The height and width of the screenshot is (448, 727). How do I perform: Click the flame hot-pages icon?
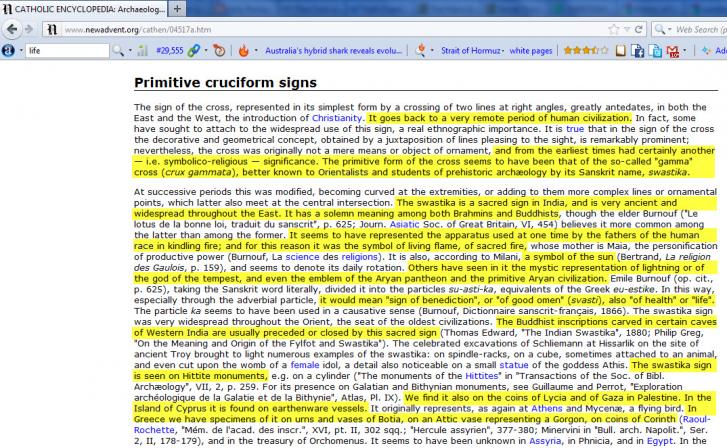[243, 49]
